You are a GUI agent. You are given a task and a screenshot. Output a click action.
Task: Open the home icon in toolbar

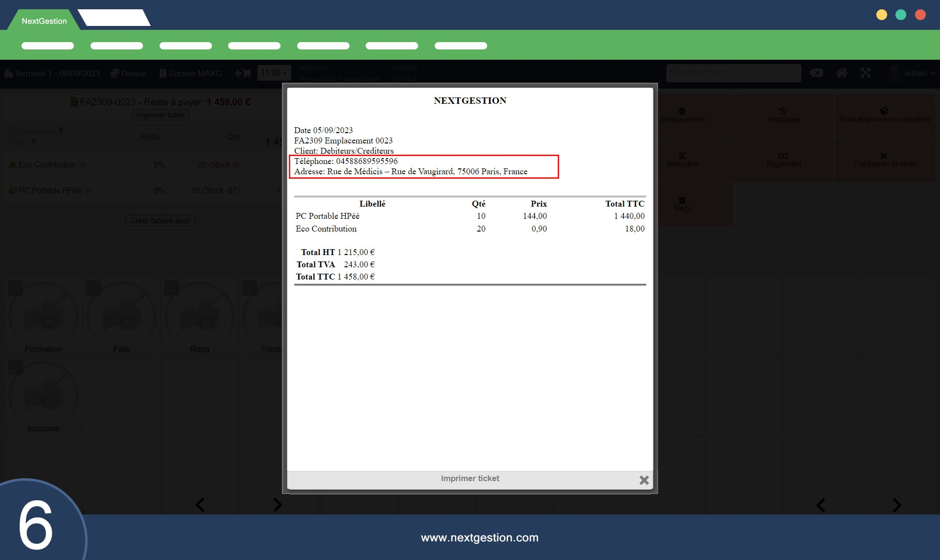tap(841, 73)
